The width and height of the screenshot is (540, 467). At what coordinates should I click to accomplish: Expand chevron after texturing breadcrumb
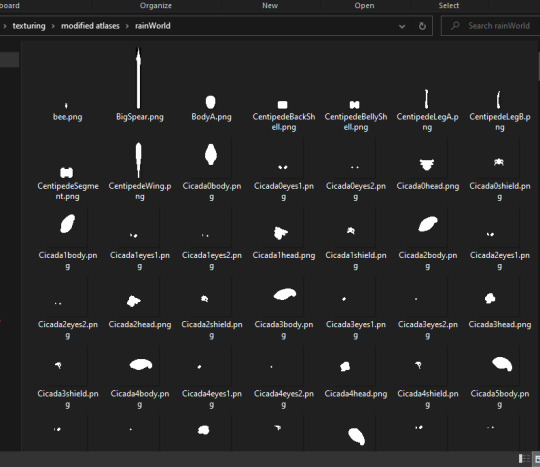pyautogui.click(x=53, y=26)
